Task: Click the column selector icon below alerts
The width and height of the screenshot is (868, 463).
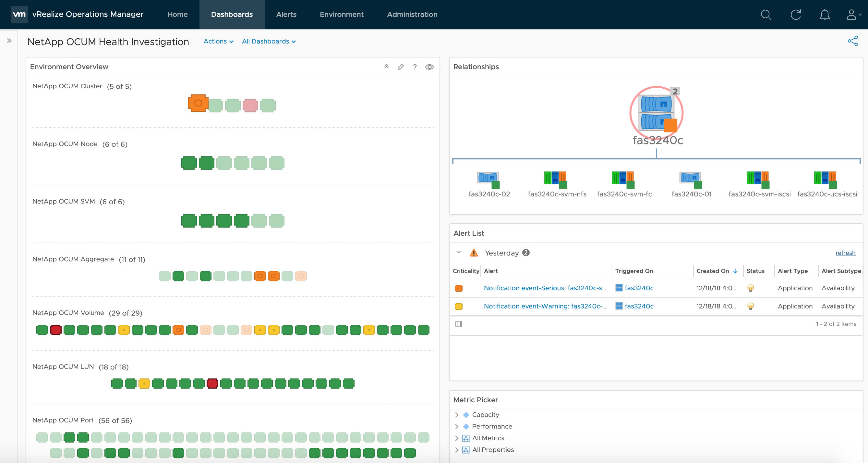Action: [x=459, y=324]
